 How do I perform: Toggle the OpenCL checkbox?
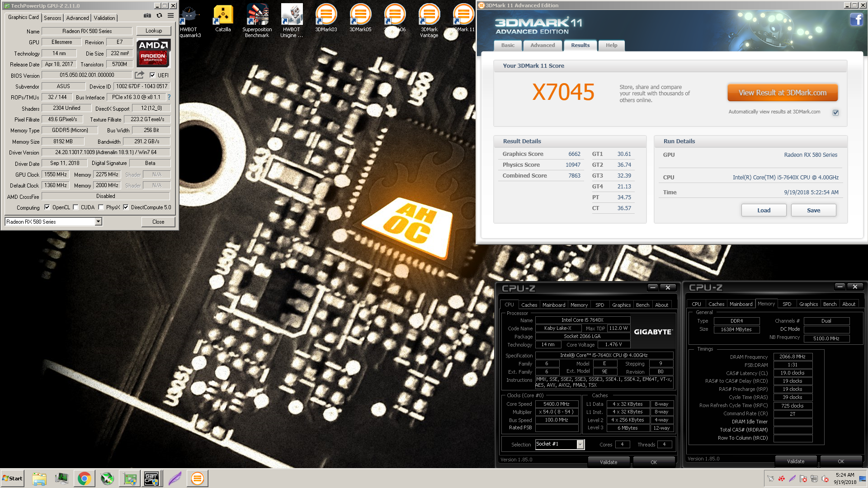coord(47,207)
